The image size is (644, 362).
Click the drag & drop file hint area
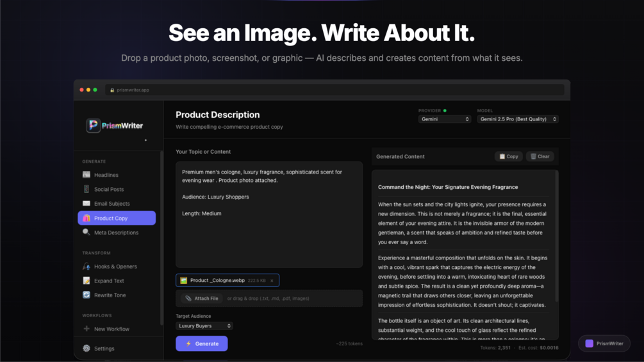click(268, 299)
